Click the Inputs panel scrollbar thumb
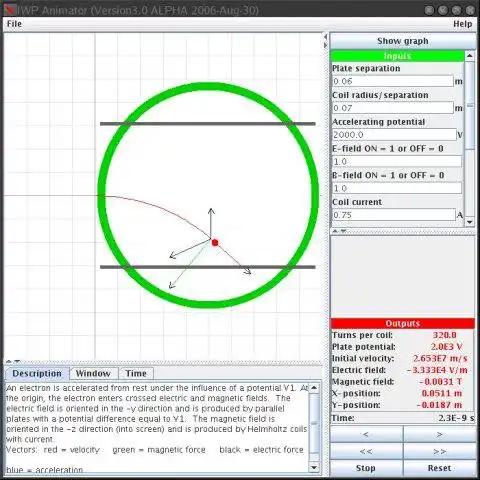The height and width of the screenshot is (480, 480). point(470,105)
